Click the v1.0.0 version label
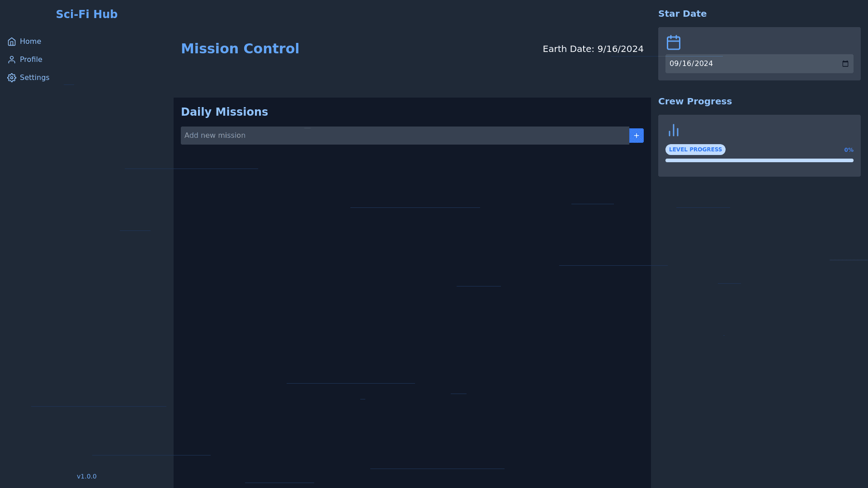 [86, 476]
